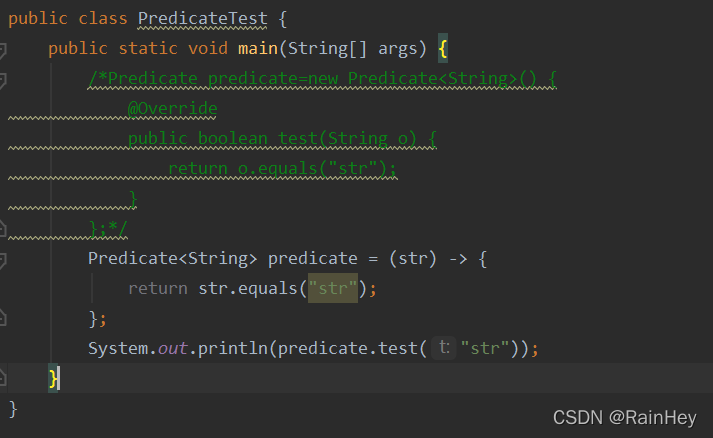Click the predicate variable declaration

tap(312, 258)
